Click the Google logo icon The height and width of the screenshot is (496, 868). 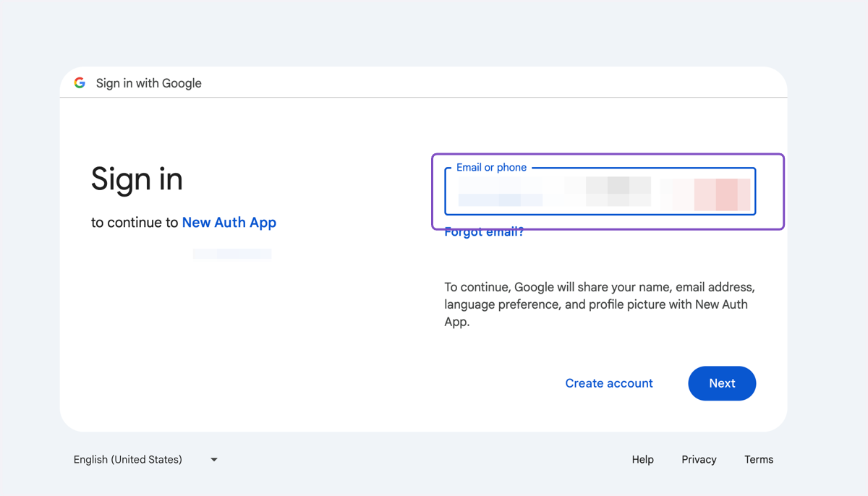pyautogui.click(x=80, y=83)
